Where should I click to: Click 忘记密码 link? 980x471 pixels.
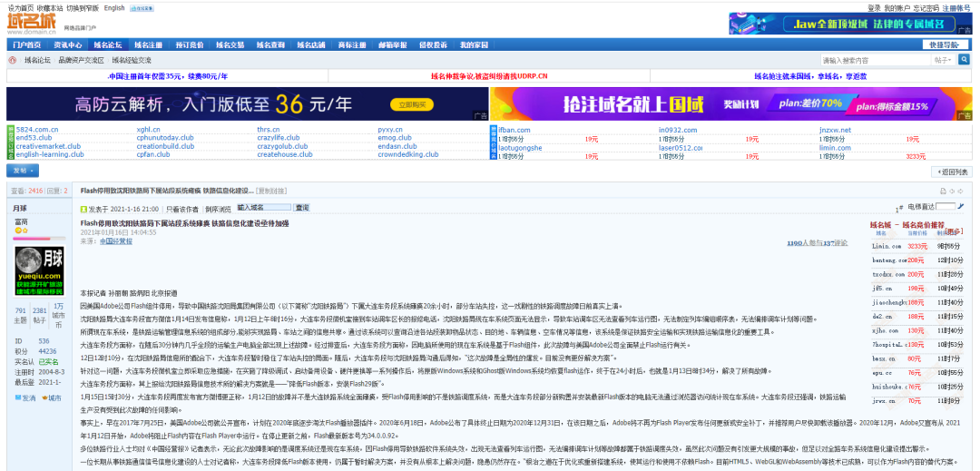click(926, 8)
